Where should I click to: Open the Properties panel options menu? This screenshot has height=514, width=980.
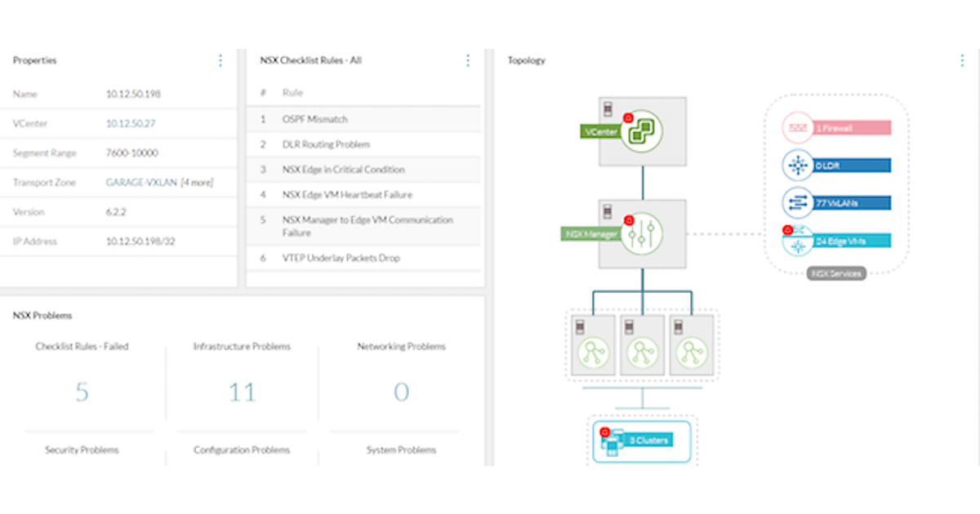pyautogui.click(x=220, y=60)
